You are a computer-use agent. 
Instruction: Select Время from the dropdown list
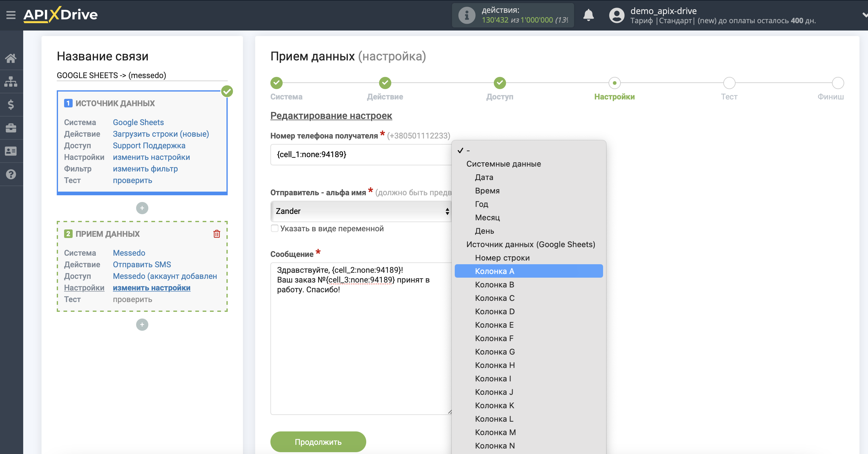click(529, 191)
